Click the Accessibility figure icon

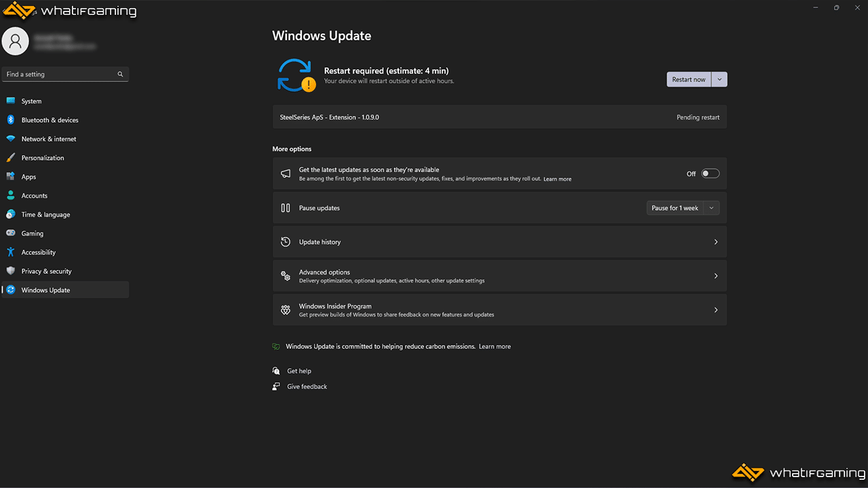(10, 252)
